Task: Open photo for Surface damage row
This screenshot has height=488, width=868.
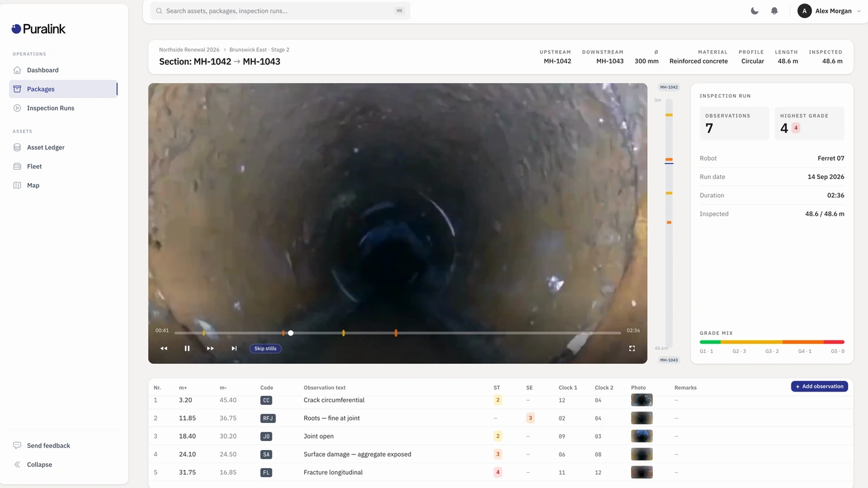Action: point(641,454)
